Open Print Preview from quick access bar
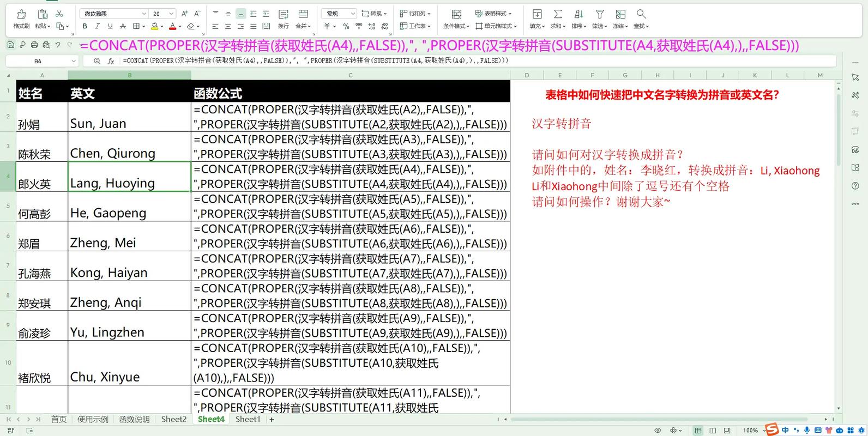 [46, 45]
